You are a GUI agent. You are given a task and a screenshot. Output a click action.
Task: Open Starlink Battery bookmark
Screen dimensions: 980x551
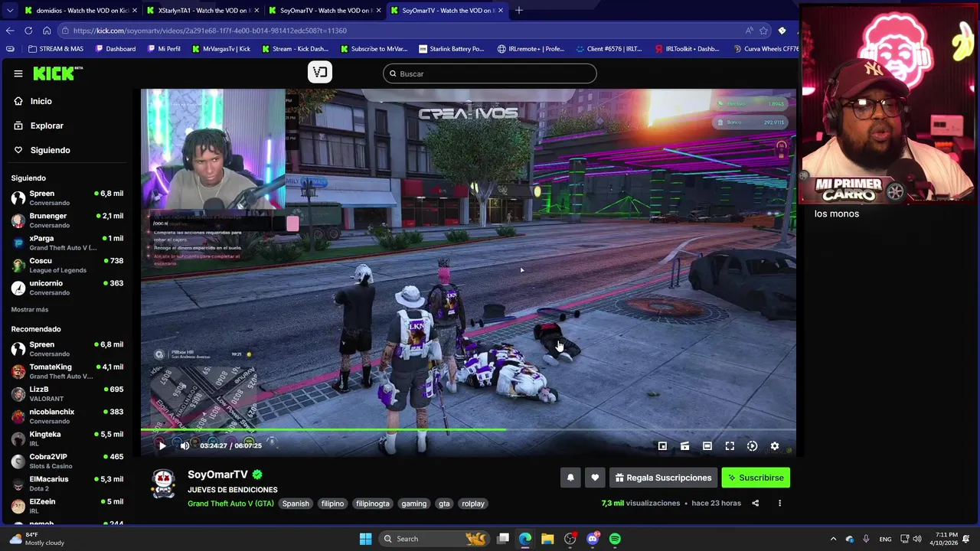point(451,49)
